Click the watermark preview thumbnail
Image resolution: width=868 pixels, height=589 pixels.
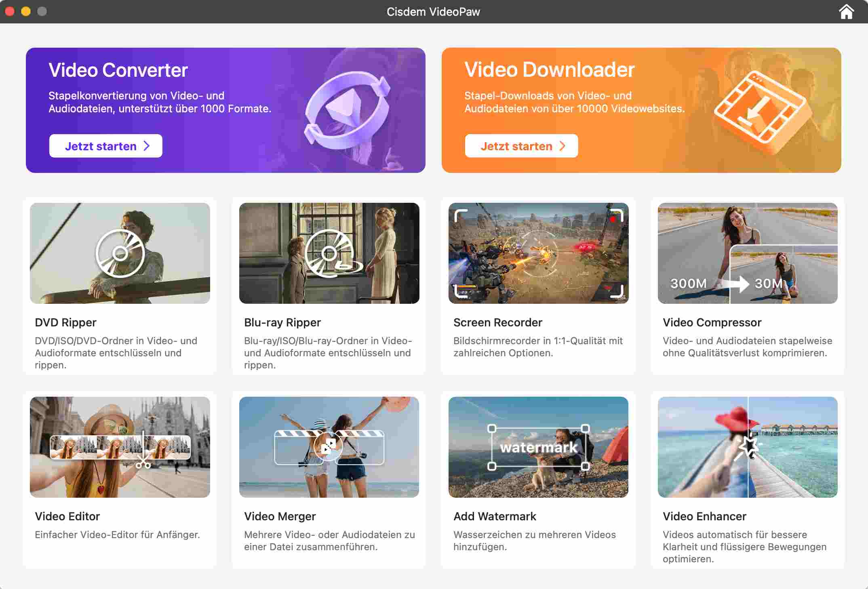click(539, 447)
